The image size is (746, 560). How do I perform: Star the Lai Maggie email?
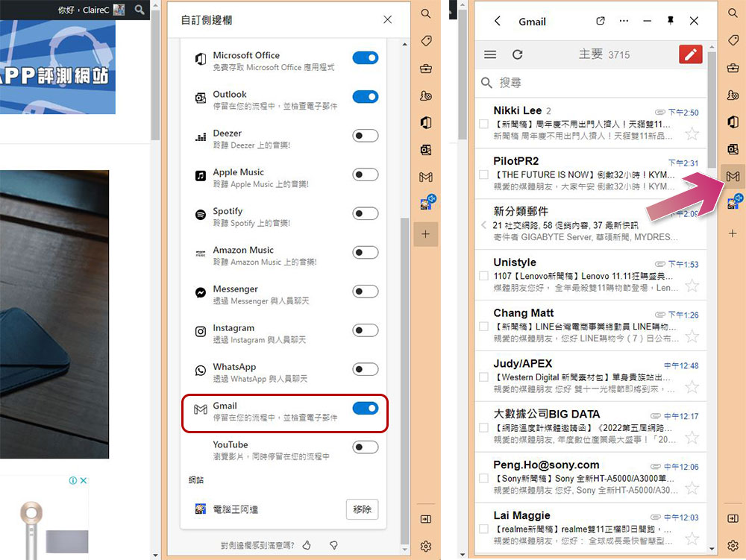coord(692,538)
